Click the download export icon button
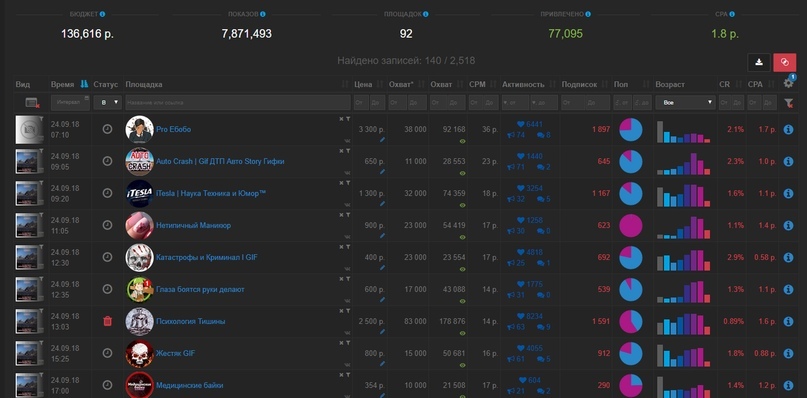Screen dimensions: 807x398 (759, 62)
